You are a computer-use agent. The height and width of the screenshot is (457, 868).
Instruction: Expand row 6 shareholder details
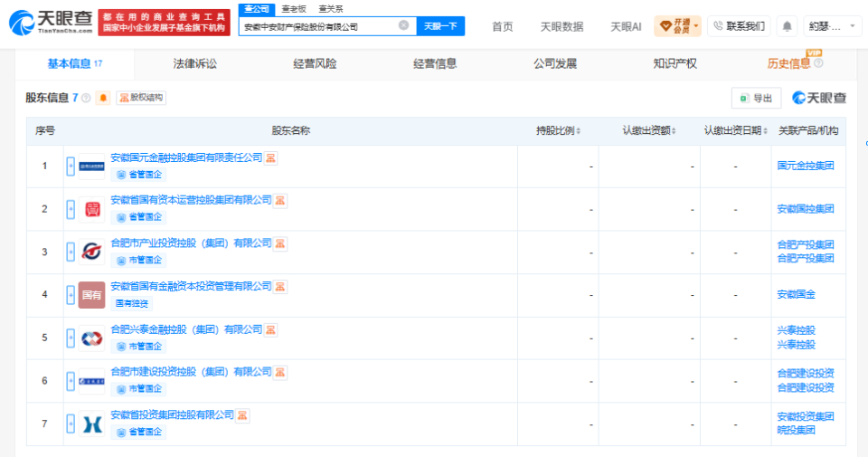(x=71, y=381)
